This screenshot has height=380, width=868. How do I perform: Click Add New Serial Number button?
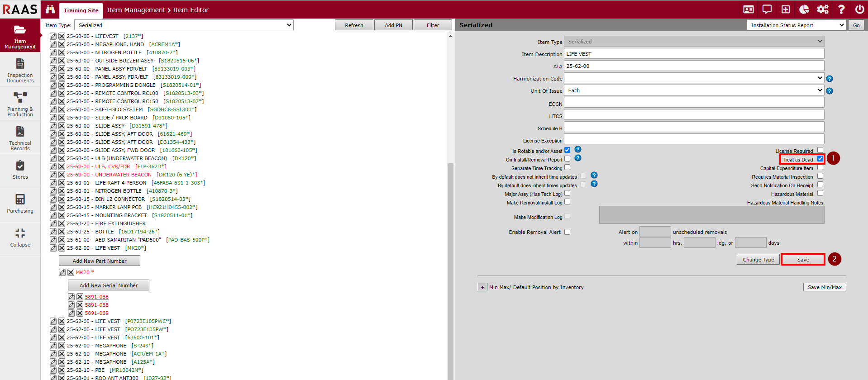coord(109,285)
